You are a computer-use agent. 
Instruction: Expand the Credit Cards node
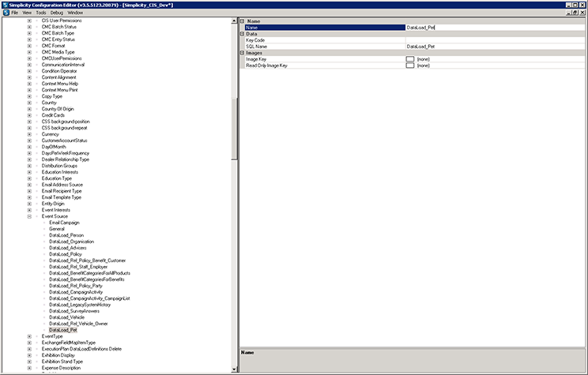pyautogui.click(x=29, y=115)
